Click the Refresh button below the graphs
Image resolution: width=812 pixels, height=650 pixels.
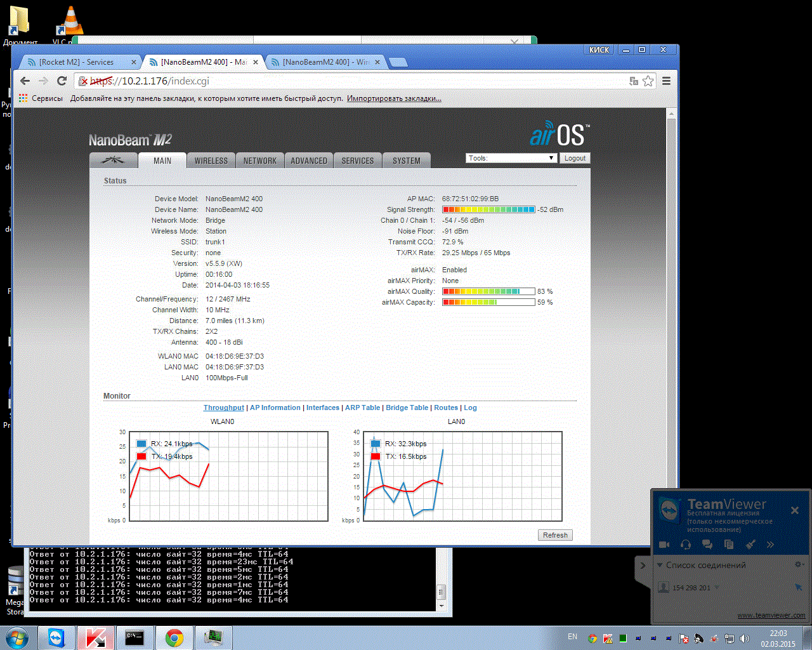click(x=555, y=535)
